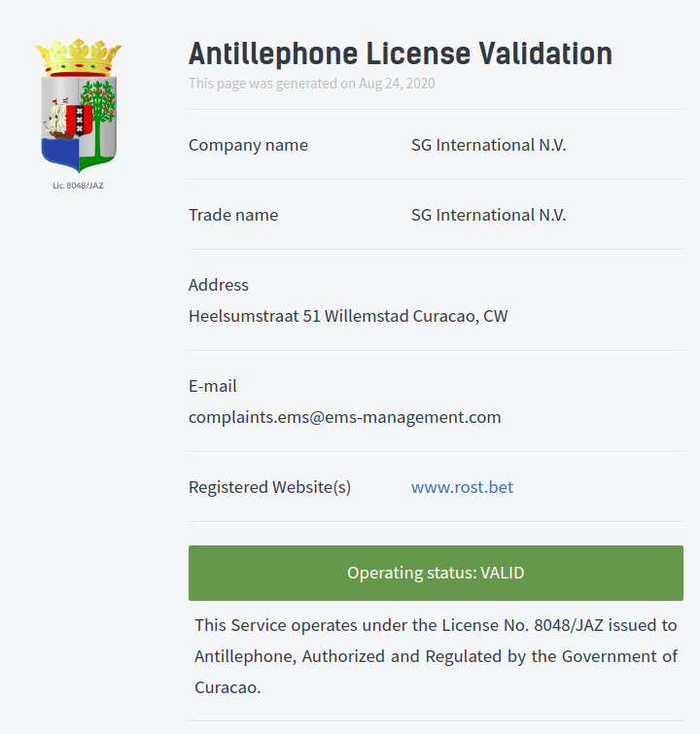Click the page generated date text
This screenshot has height=734, width=700.
(x=311, y=84)
